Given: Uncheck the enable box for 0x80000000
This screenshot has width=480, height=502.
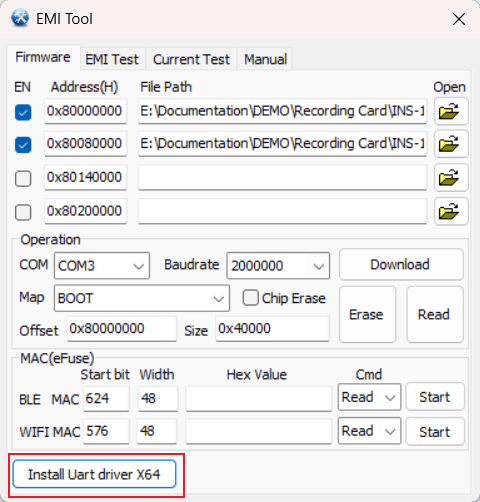Looking at the screenshot, I should (23, 112).
